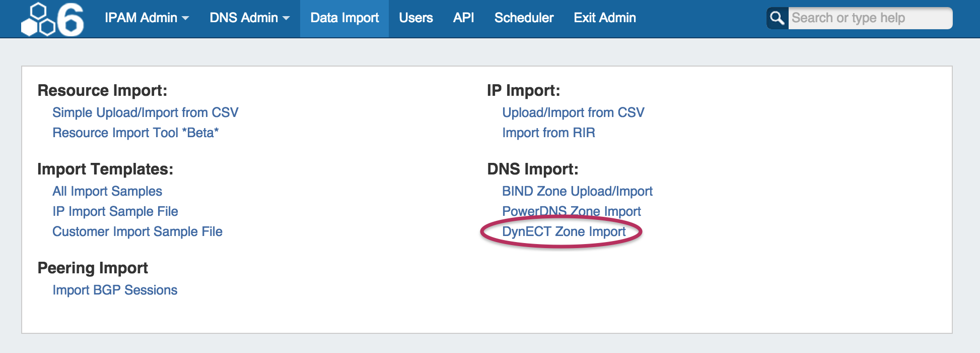This screenshot has height=353, width=980.
Task: Open the API menu item
Action: click(463, 18)
